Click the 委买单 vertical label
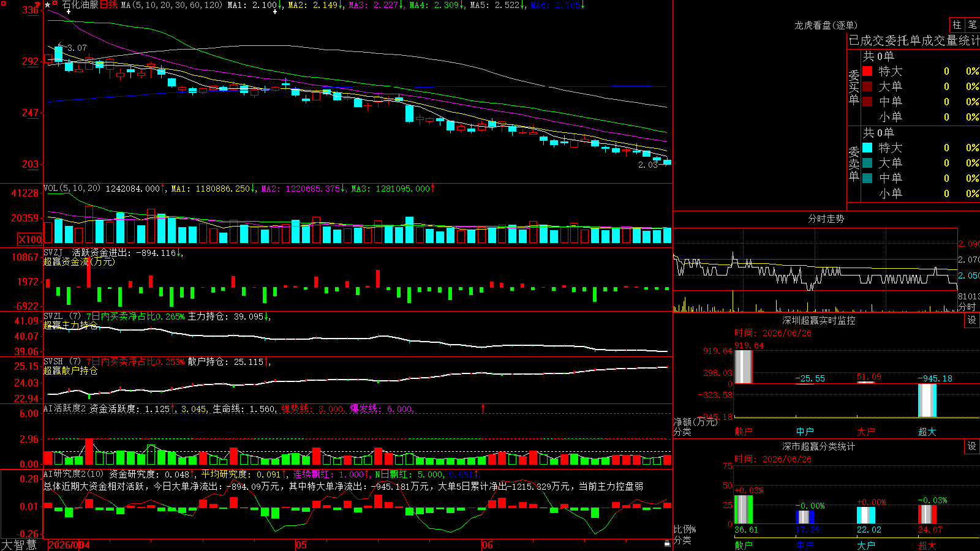The width and height of the screenshot is (980, 551). tap(854, 86)
